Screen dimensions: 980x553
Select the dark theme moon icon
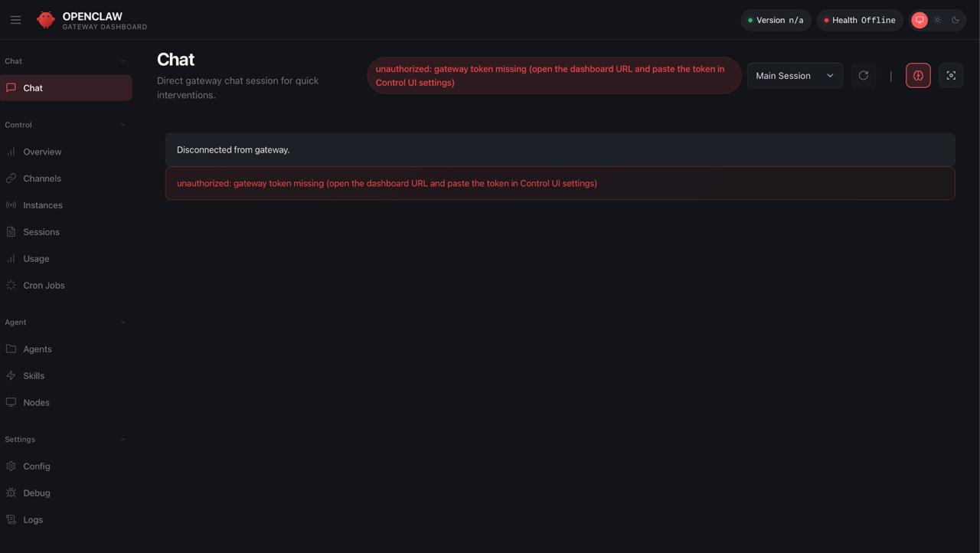tap(955, 21)
